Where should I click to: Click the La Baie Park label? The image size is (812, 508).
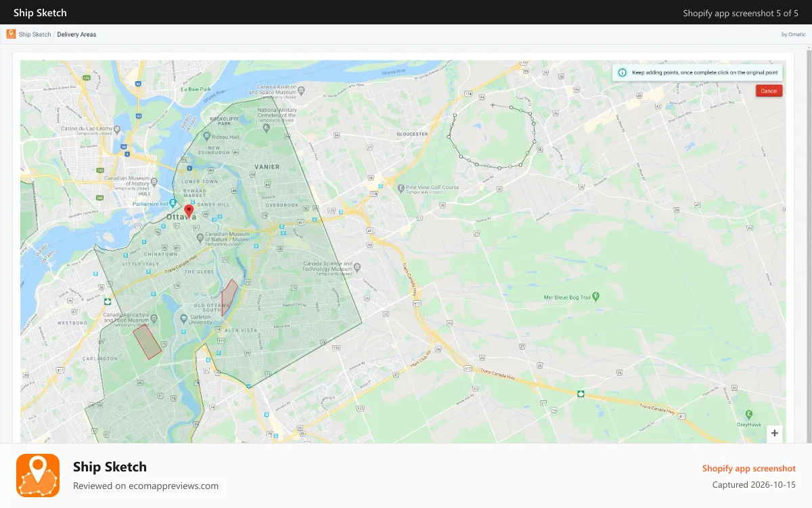[x=196, y=89]
